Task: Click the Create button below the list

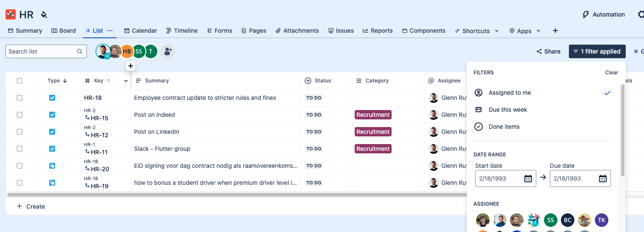Action: tap(31, 207)
